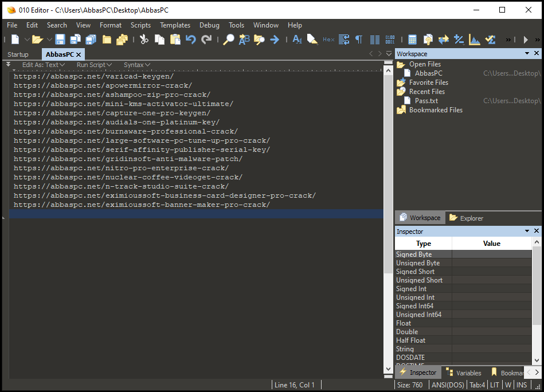544x392 pixels.
Task: Click the Replace AB icon
Action: pyautogui.click(x=244, y=40)
